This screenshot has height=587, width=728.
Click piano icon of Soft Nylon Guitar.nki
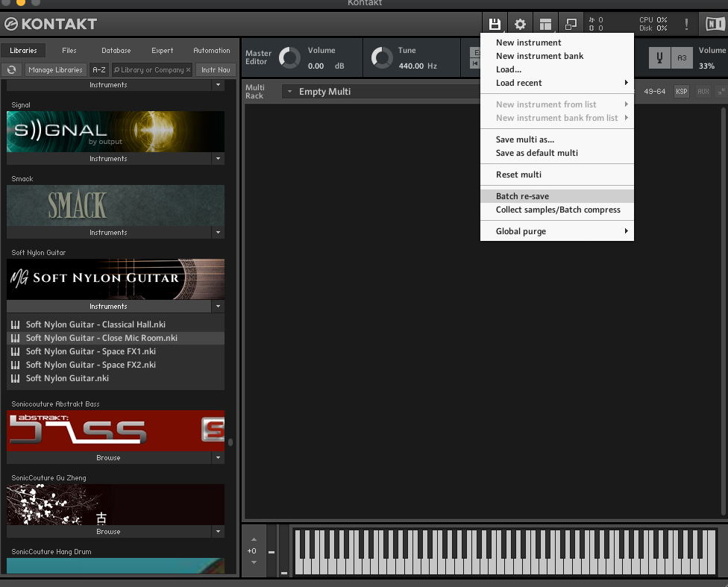(16, 378)
